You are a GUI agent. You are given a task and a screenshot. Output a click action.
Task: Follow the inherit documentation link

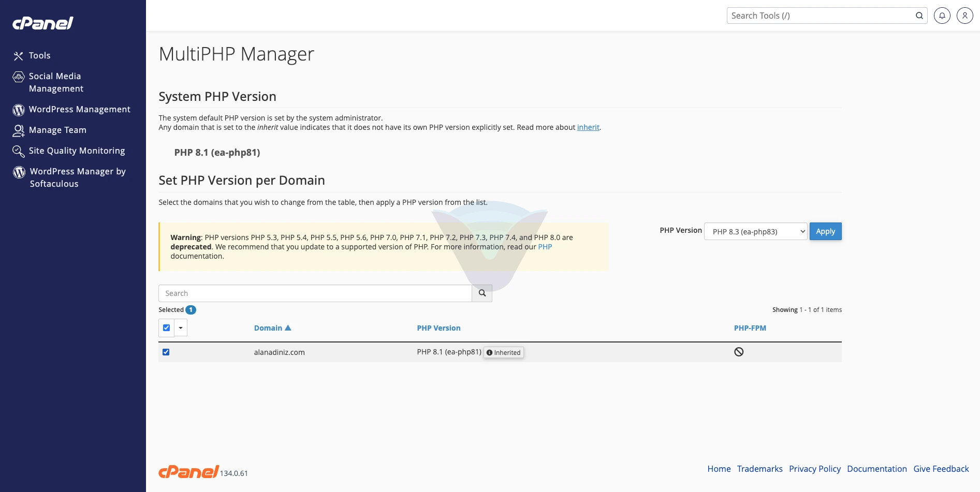coord(588,127)
